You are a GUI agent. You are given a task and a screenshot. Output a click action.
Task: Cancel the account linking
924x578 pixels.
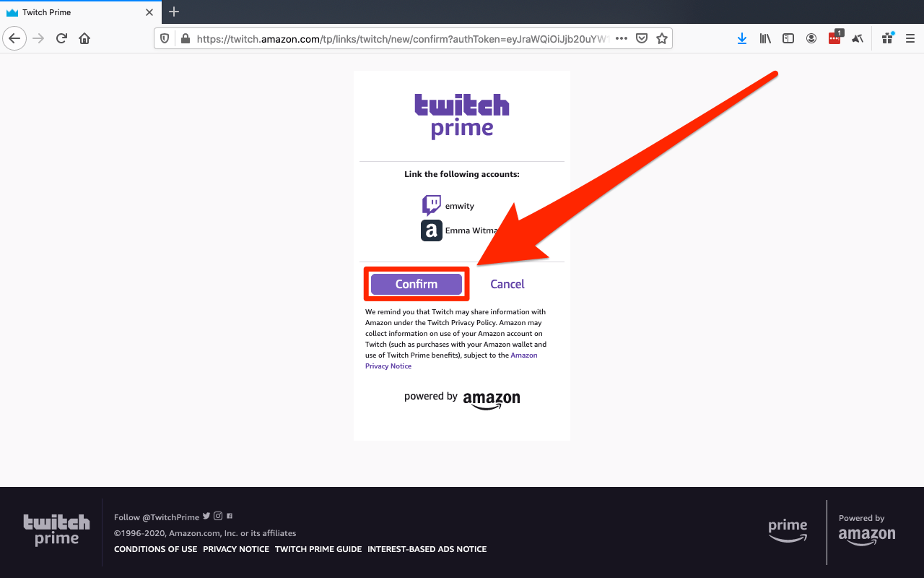(507, 284)
